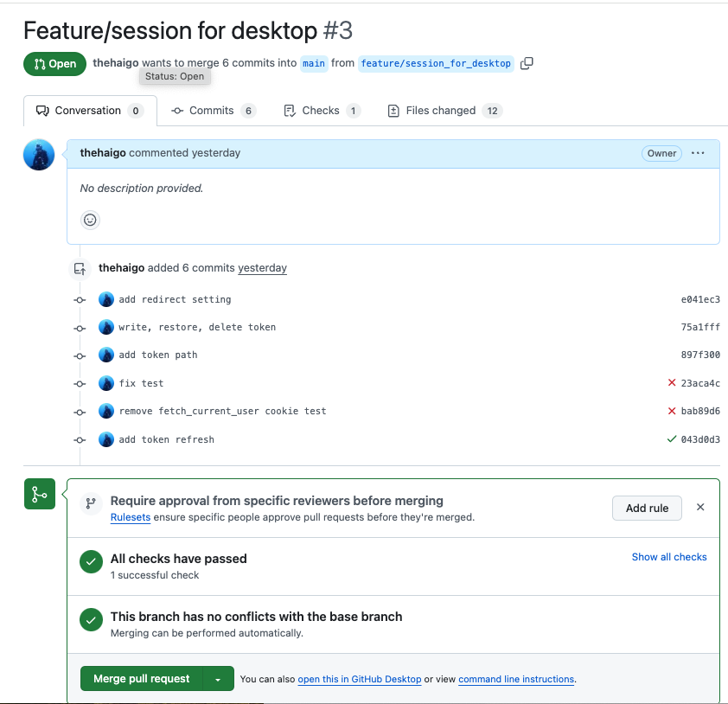Screen dimensions: 728x704
Task: Open the merge method dropdown arrow
Action: pos(218,679)
